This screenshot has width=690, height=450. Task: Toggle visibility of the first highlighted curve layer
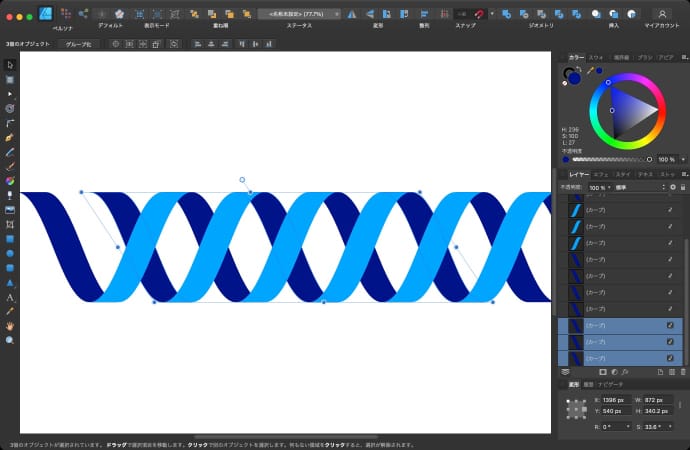click(x=669, y=325)
